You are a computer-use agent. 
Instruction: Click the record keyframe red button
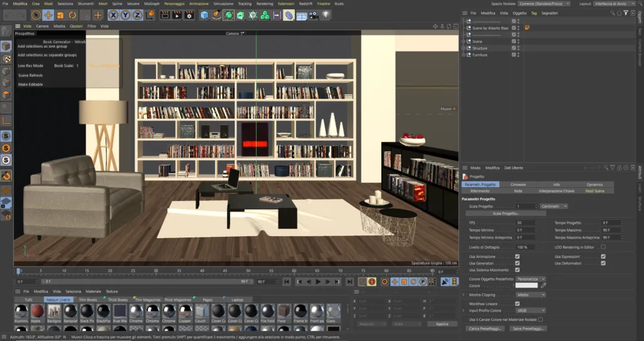point(372,282)
